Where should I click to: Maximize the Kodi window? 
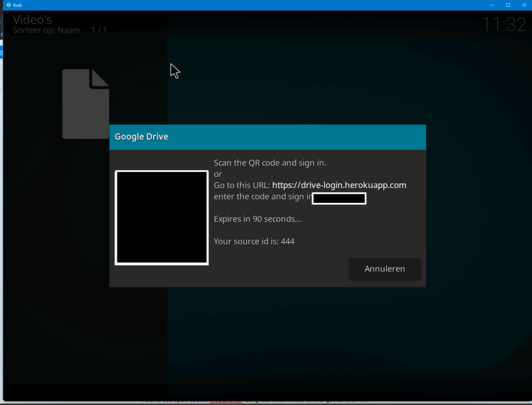(x=508, y=5)
